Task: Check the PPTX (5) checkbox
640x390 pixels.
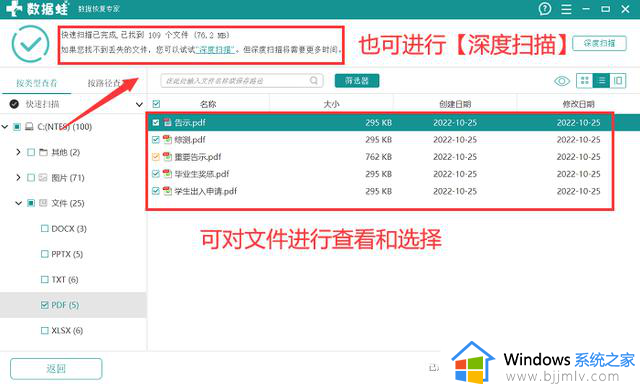Action: coord(44,254)
